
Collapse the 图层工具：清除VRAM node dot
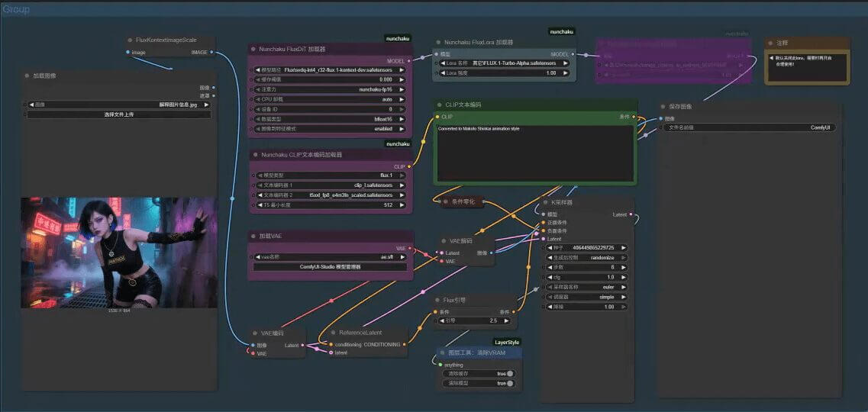tap(442, 352)
